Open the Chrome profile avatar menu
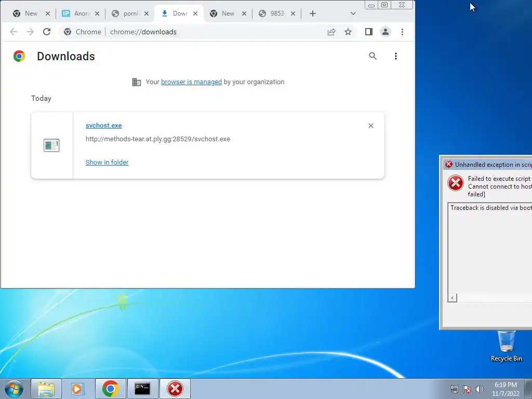This screenshot has height=399, width=532. click(385, 32)
